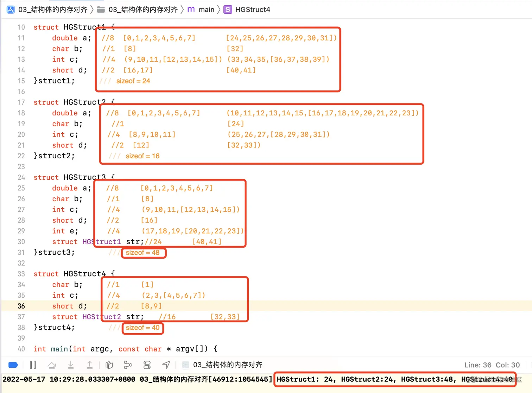Click '}struct1;' on line 15
The image size is (532, 393).
(x=54, y=81)
